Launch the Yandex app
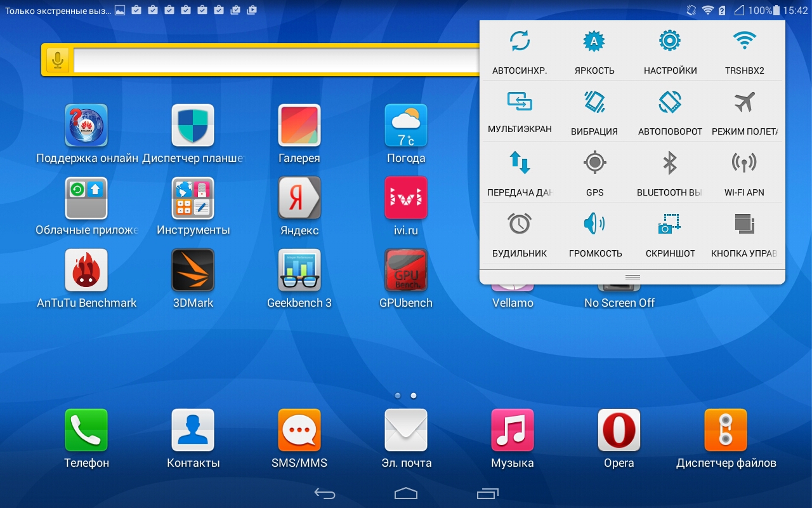This screenshot has width=812, height=508. click(x=299, y=197)
